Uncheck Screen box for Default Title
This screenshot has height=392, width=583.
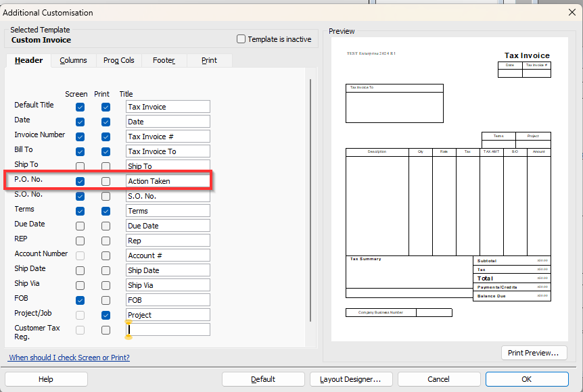[80, 107]
